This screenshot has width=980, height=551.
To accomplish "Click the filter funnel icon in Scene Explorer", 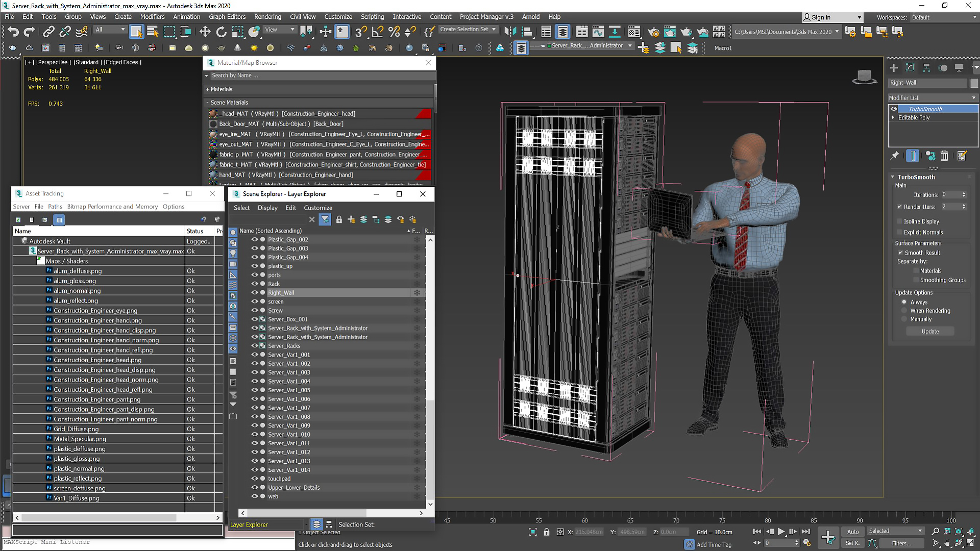I will (x=325, y=219).
